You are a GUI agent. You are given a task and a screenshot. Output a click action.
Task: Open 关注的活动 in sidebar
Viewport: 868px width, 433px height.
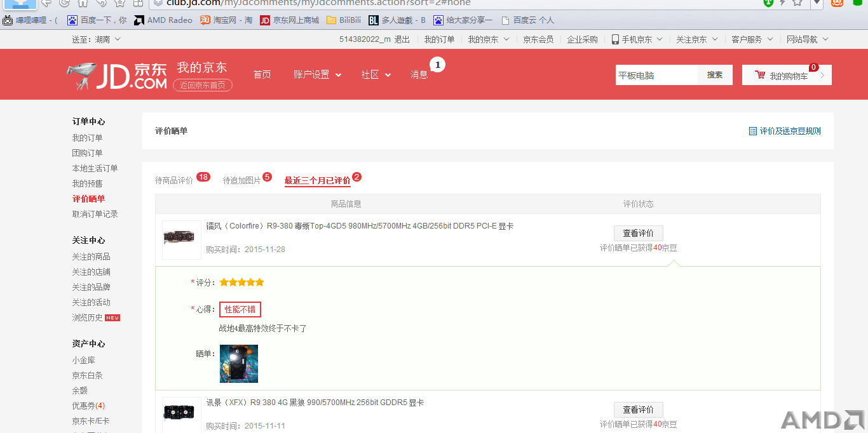[92, 302]
